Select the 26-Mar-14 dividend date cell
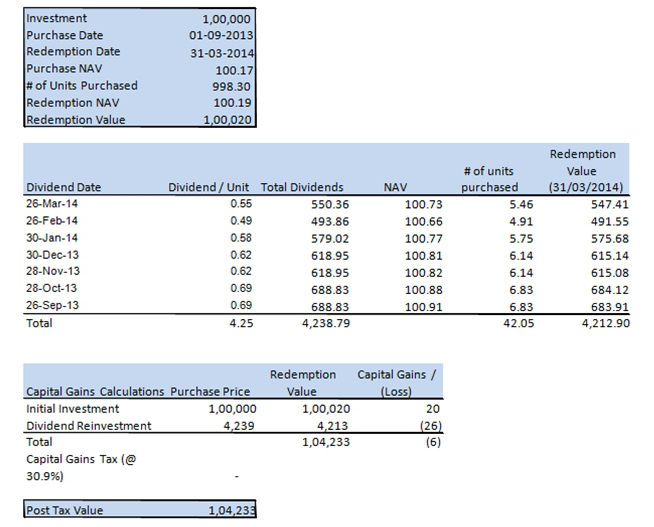 (48, 204)
